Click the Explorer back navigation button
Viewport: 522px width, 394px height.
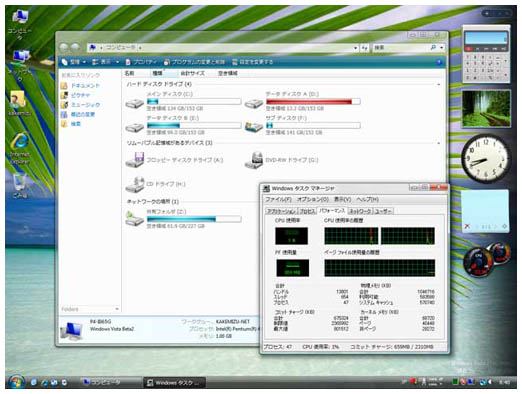(64, 47)
